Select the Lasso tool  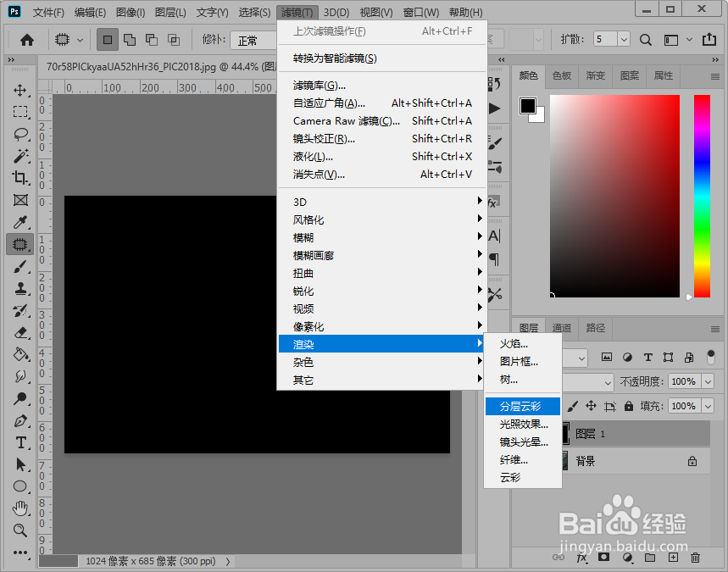click(x=19, y=135)
